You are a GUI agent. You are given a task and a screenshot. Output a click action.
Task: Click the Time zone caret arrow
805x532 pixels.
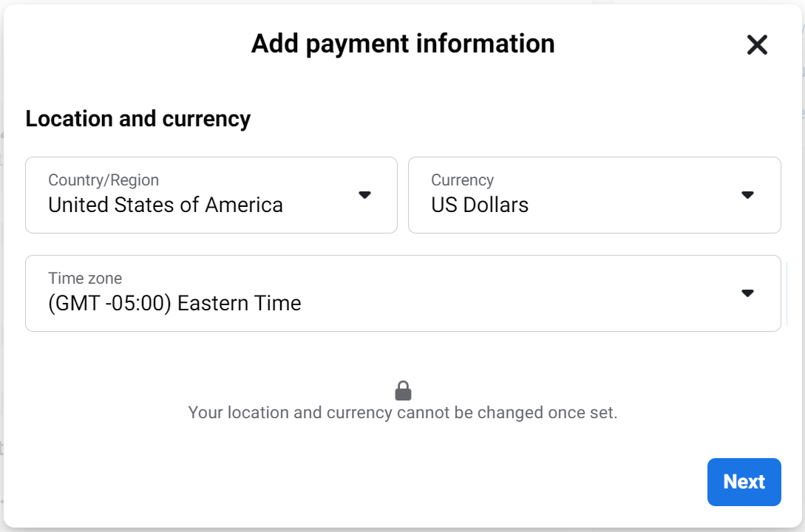747,293
